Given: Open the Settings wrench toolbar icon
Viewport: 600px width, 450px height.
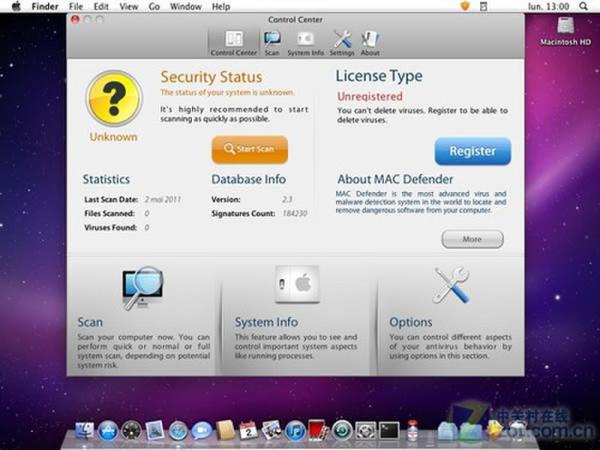Looking at the screenshot, I should 342,43.
